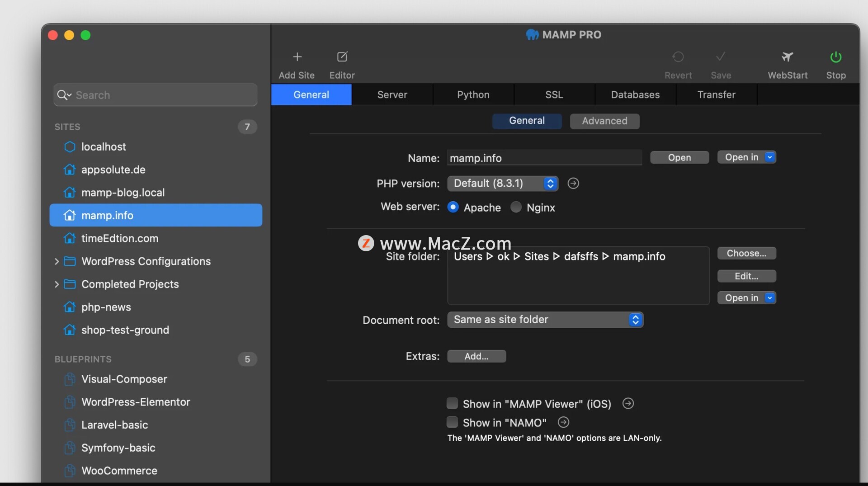Screen dimensions: 868x486
Task: Launch WebStart airplane icon
Action: (x=788, y=57)
